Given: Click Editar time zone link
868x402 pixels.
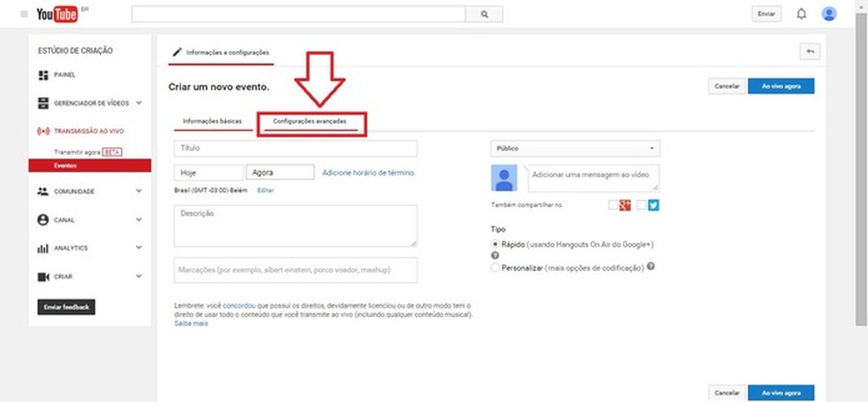Looking at the screenshot, I should coord(266,190).
